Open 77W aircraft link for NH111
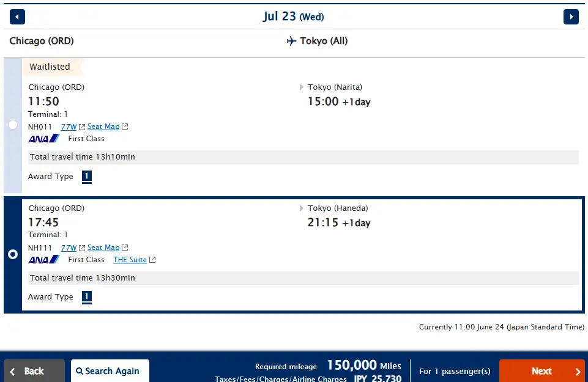Image resolution: width=588 pixels, height=382 pixels. click(x=69, y=248)
